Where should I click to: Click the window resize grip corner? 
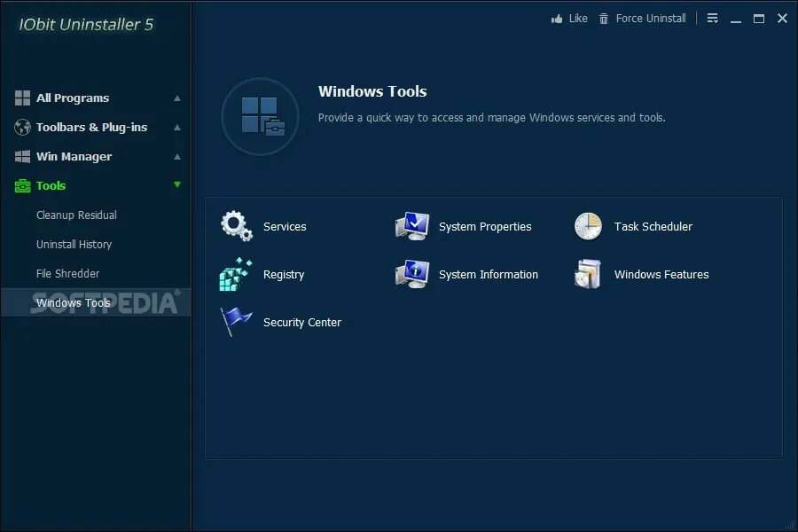tap(792, 526)
